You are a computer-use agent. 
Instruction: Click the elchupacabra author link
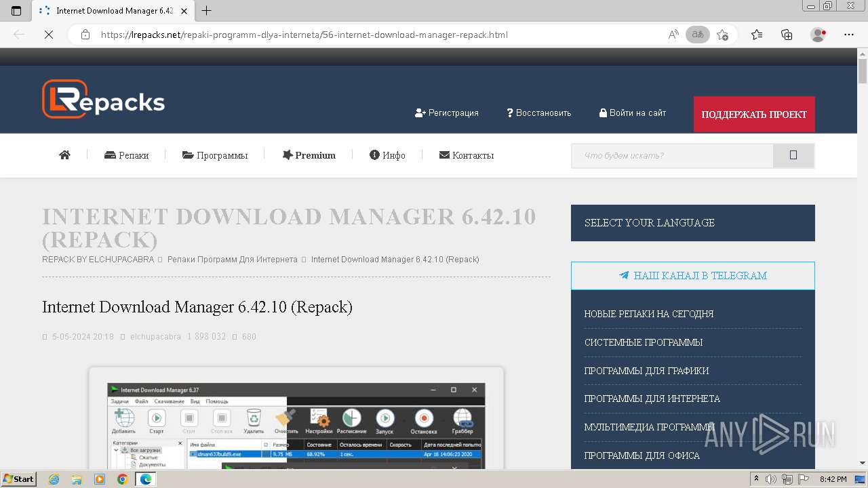[155, 337]
